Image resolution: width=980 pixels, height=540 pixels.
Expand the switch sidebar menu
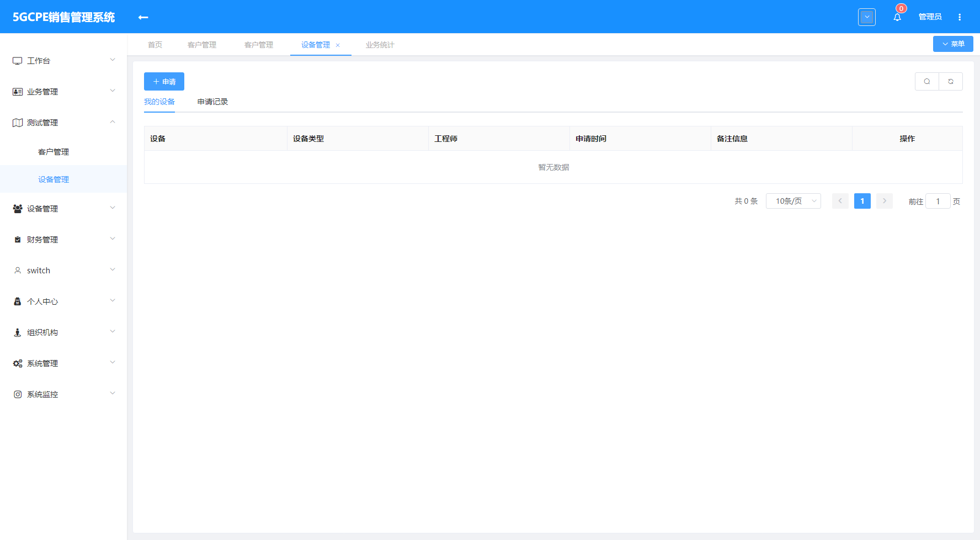point(63,271)
